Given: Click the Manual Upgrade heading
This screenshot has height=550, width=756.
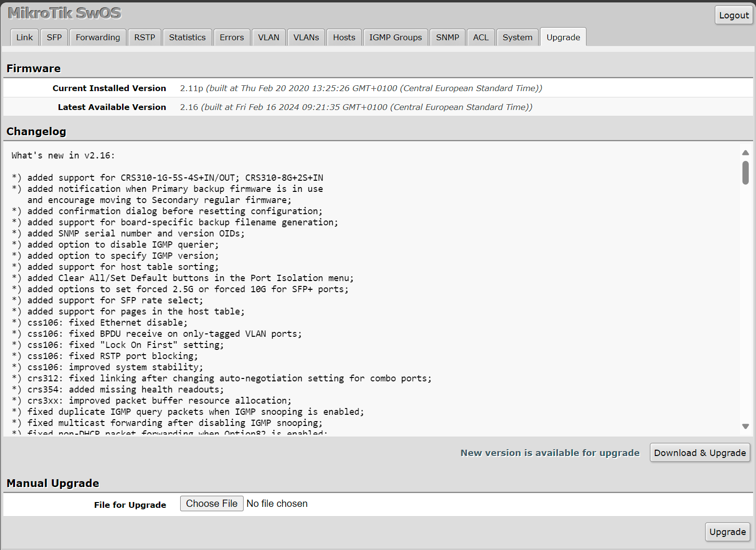Looking at the screenshot, I should [53, 483].
